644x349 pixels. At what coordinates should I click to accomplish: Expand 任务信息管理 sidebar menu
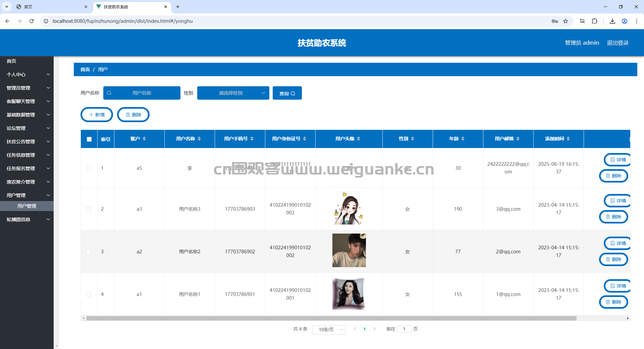(x=27, y=155)
